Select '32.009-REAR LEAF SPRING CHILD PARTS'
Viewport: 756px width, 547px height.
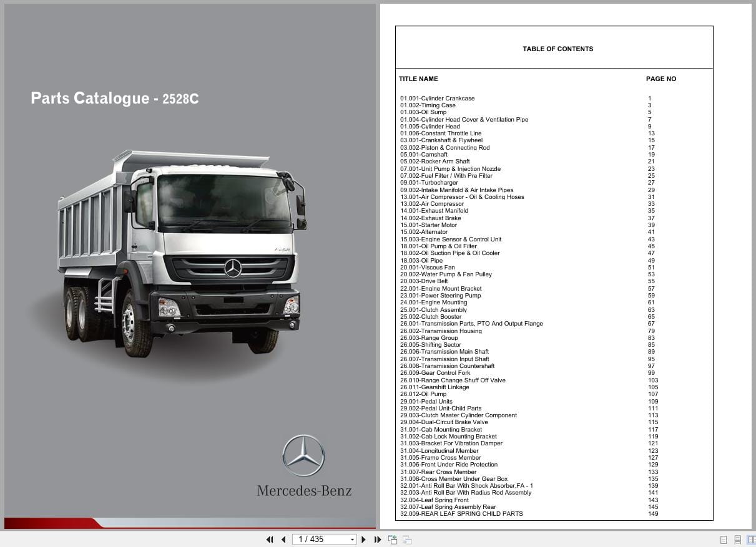462,514
